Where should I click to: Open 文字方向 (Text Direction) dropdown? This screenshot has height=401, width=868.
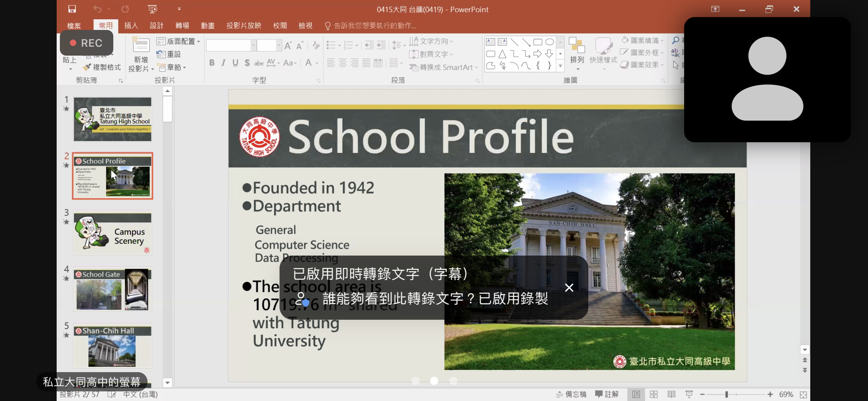(431, 41)
